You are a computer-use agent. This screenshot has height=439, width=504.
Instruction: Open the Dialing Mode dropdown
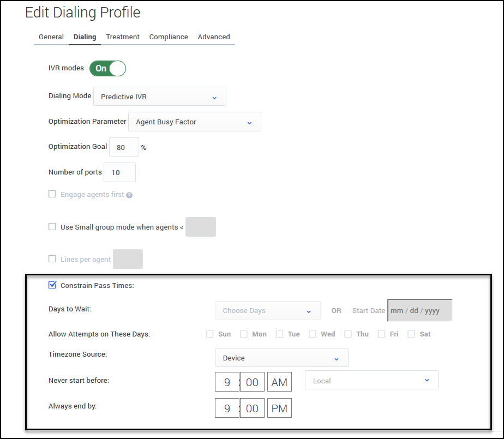pos(159,97)
